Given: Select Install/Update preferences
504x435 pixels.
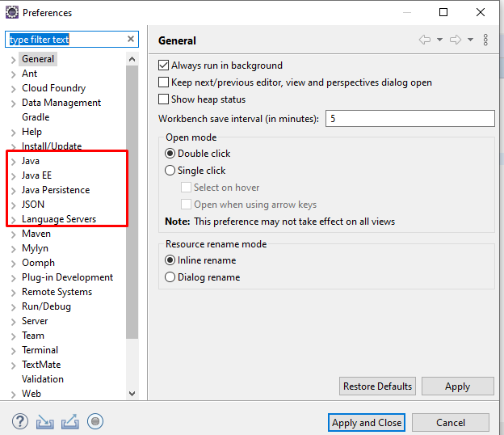Looking at the screenshot, I should pos(52,146).
